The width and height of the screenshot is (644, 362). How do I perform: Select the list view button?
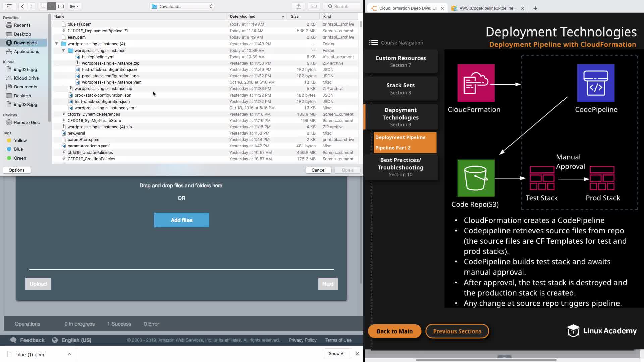click(52, 6)
